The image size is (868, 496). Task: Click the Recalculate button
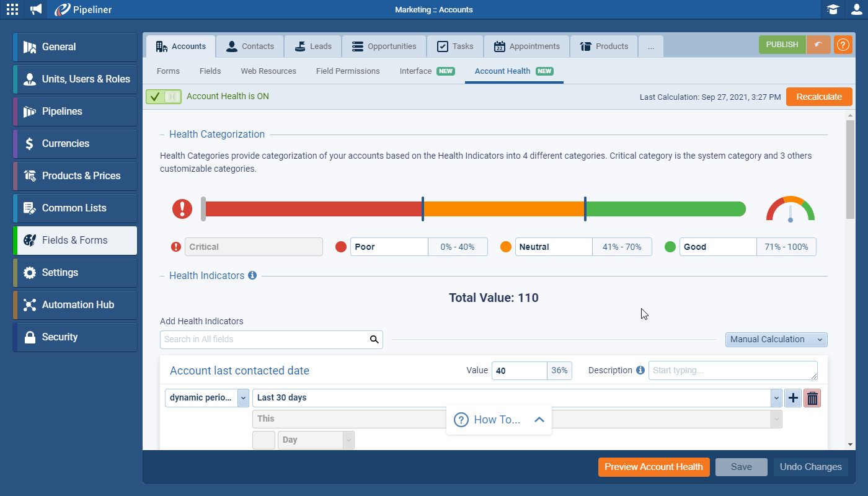pos(818,97)
